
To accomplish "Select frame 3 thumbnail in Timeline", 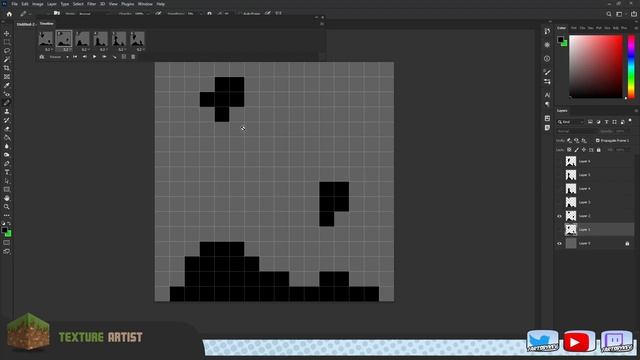I will pos(82,39).
